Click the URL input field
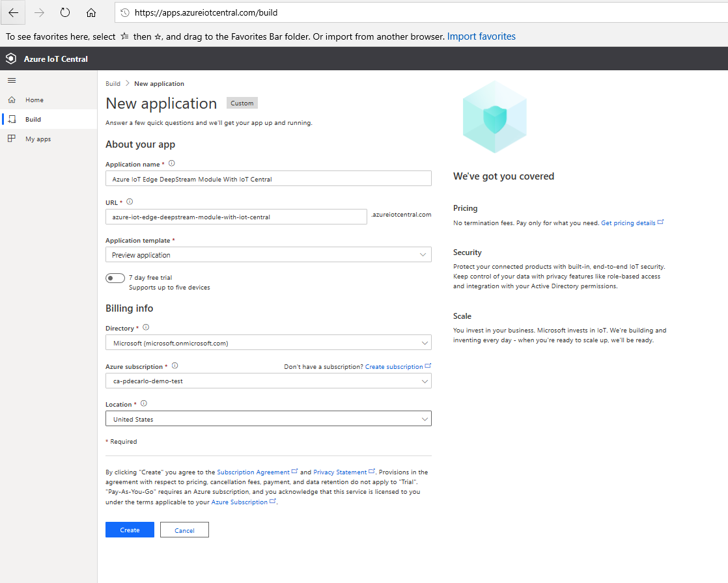This screenshot has height=583, width=728. [x=236, y=217]
